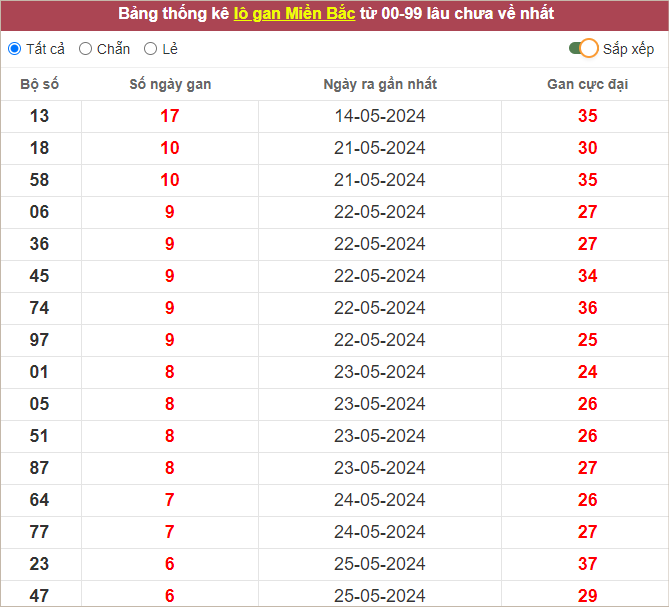Select number 45 in Bộ số column

tap(40, 276)
